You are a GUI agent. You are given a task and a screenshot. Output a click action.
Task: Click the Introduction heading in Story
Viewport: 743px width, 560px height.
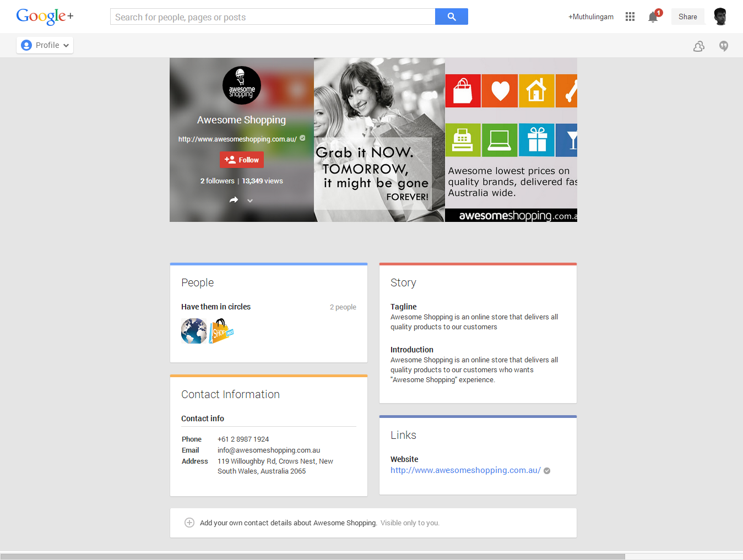tap(412, 350)
